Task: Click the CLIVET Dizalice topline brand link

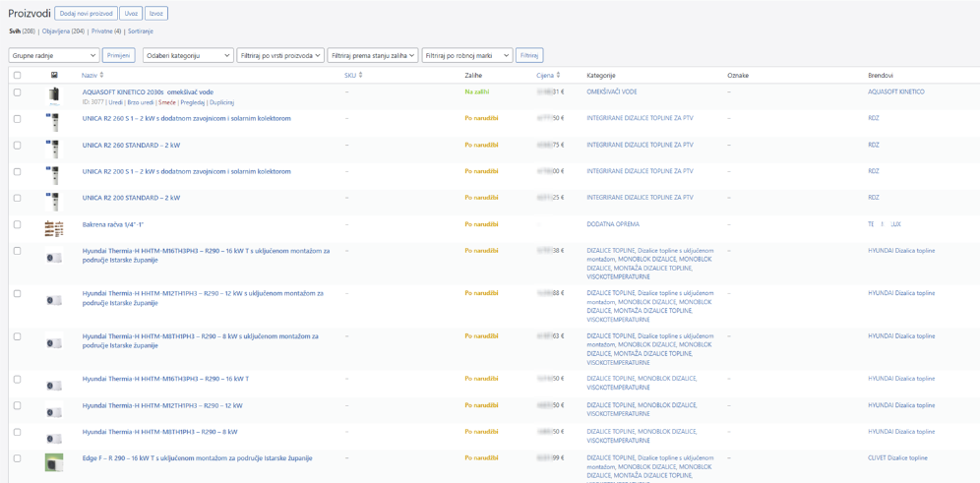Action: tap(898, 458)
